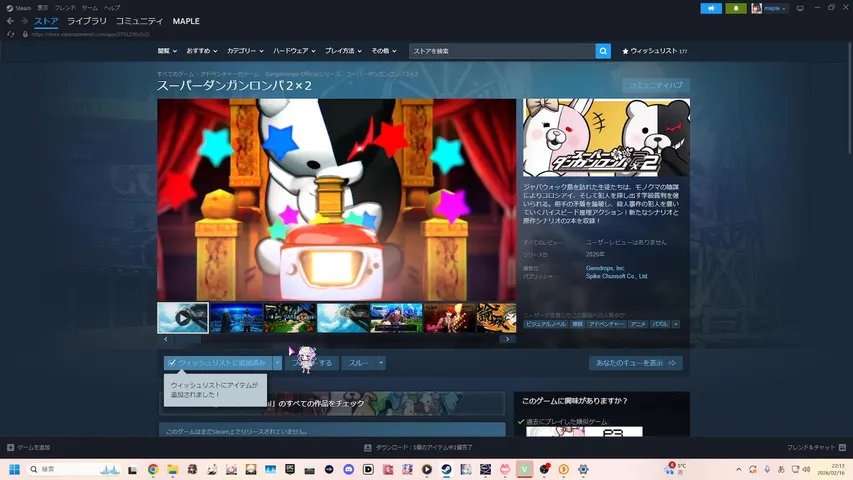
Task: Open Epic Games launcher in taskbar
Action: (x=290, y=469)
